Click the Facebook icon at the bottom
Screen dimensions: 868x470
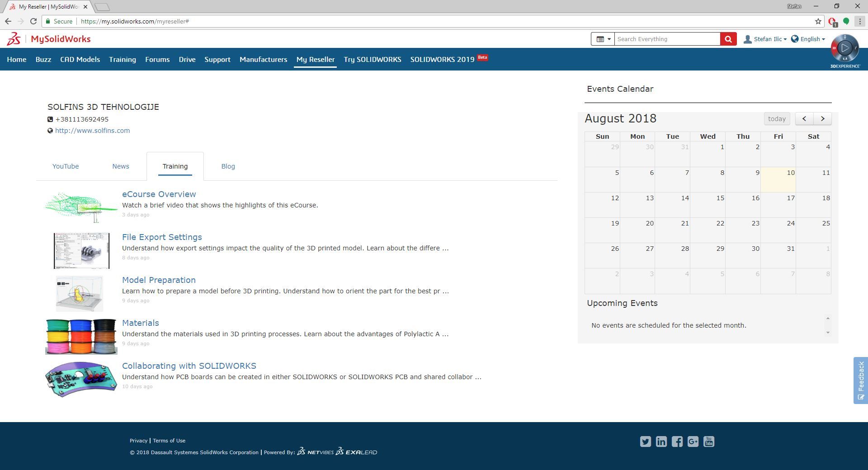(677, 442)
